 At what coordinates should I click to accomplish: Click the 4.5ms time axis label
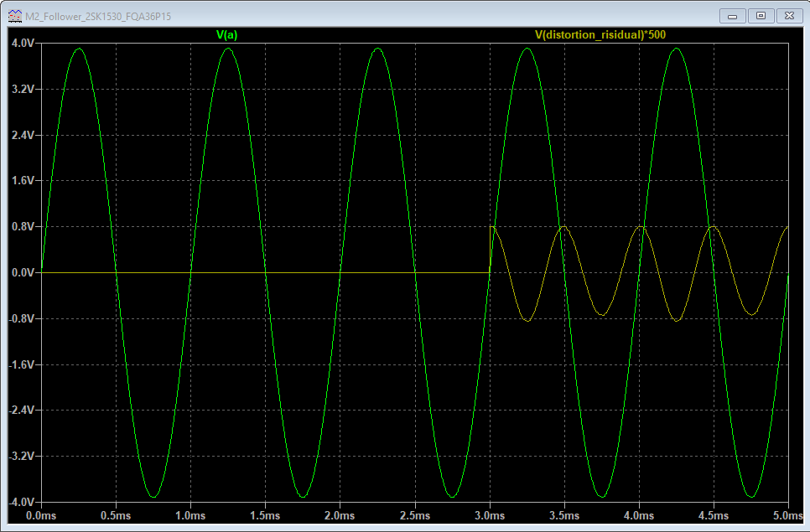pos(714,515)
